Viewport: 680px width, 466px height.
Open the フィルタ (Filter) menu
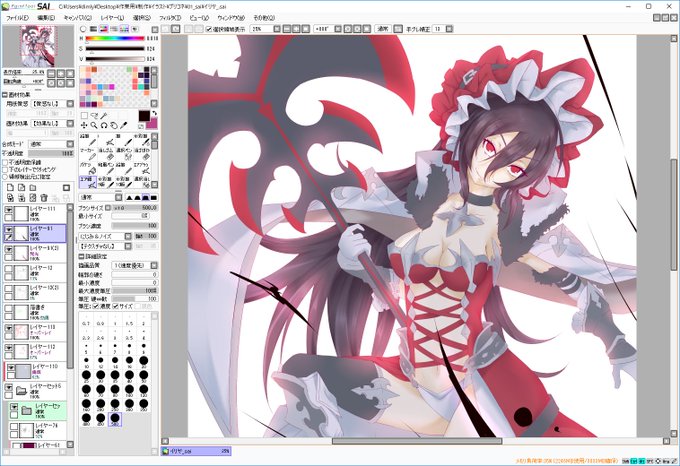pos(170,18)
